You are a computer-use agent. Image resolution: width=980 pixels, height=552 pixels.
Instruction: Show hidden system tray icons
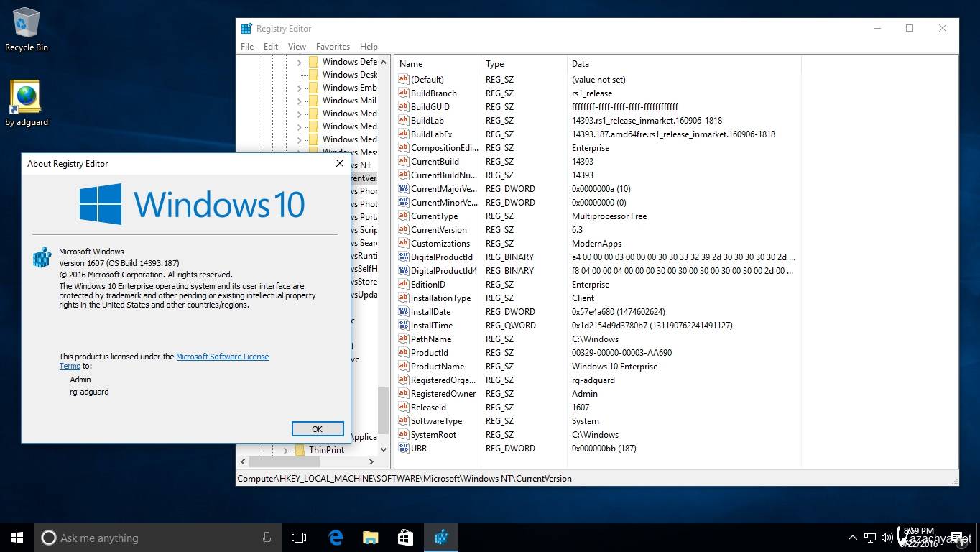pos(853,538)
